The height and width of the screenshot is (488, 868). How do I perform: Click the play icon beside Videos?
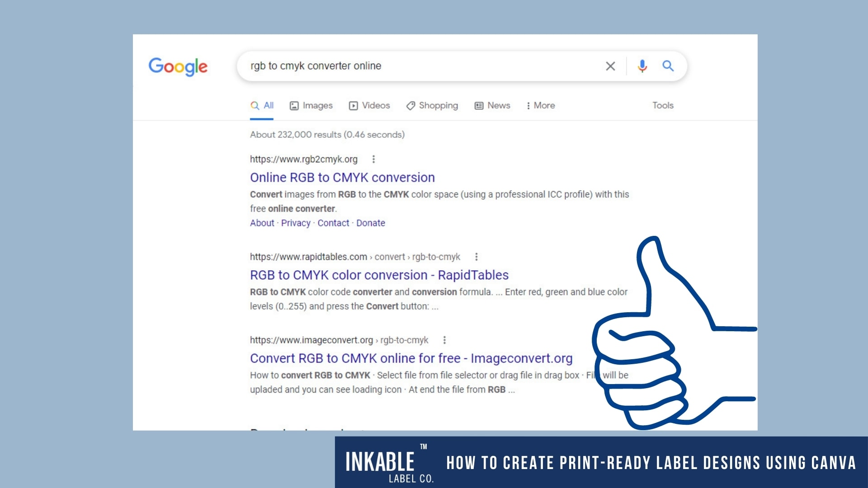(x=353, y=105)
